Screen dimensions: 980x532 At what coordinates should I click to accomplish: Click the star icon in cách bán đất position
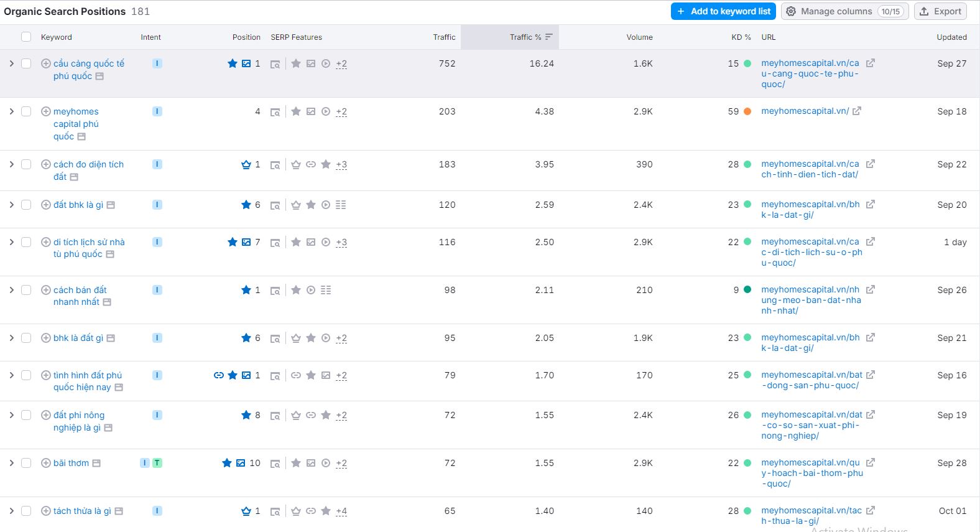tap(246, 290)
